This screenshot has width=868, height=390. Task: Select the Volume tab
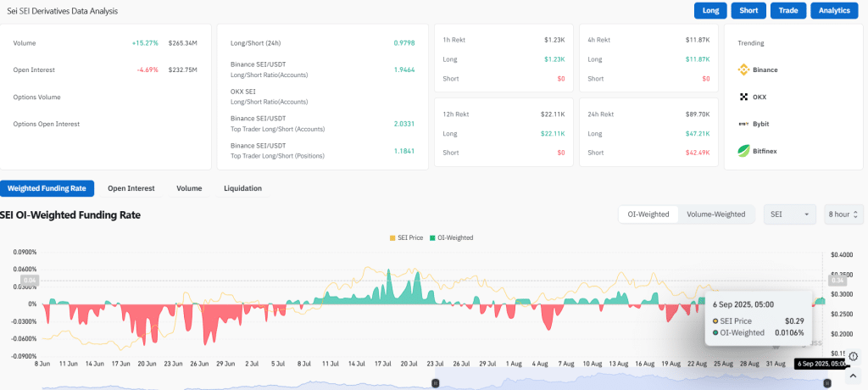(x=189, y=188)
